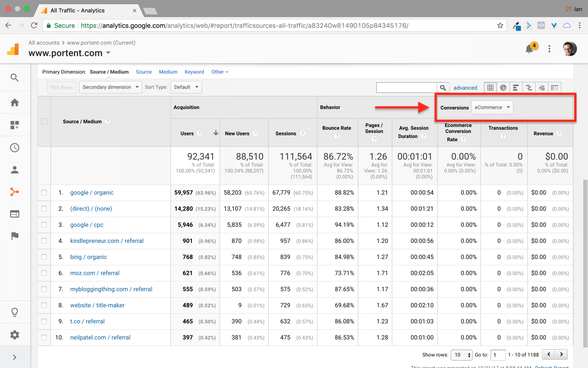Screen dimensions: 588x368
Task: Check the bing / organic row
Action: (x=44, y=257)
